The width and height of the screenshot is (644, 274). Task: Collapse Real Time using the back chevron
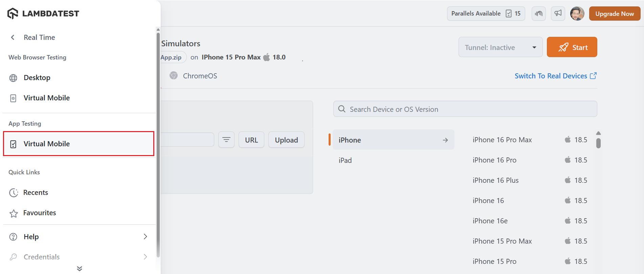(x=13, y=37)
